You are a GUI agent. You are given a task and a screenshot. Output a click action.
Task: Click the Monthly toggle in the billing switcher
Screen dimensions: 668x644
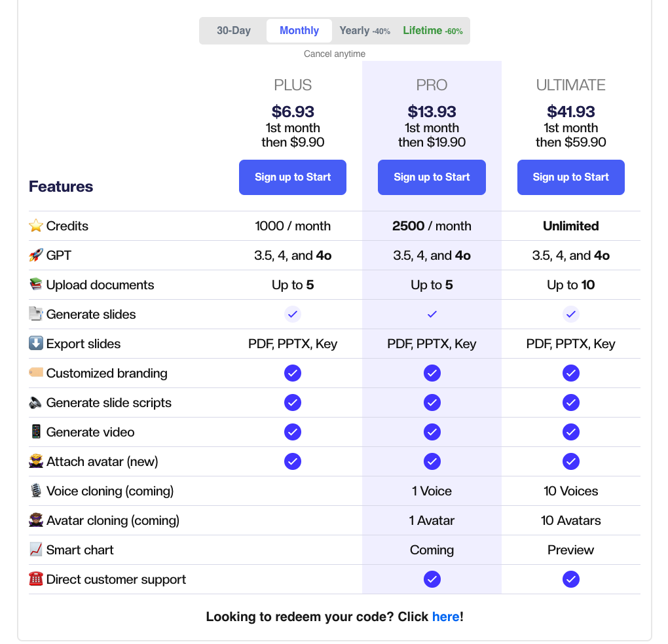pyautogui.click(x=299, y=30)
